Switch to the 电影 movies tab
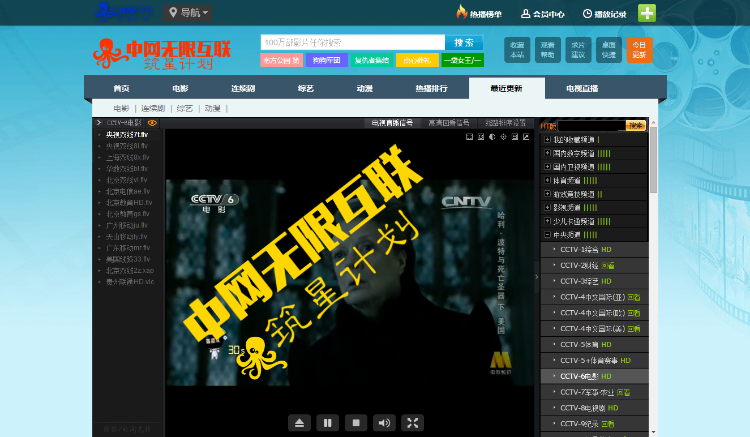Screen dimensions: 750x437 click(180, 88)
